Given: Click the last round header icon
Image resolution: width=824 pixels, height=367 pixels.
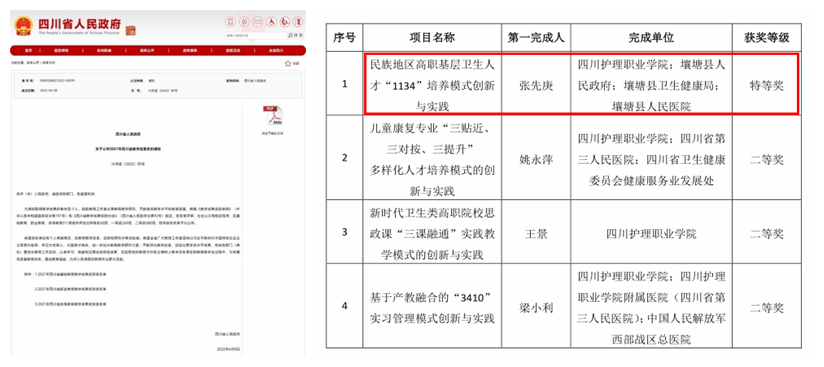Looking at the screenshot, I should pos(297,22).
